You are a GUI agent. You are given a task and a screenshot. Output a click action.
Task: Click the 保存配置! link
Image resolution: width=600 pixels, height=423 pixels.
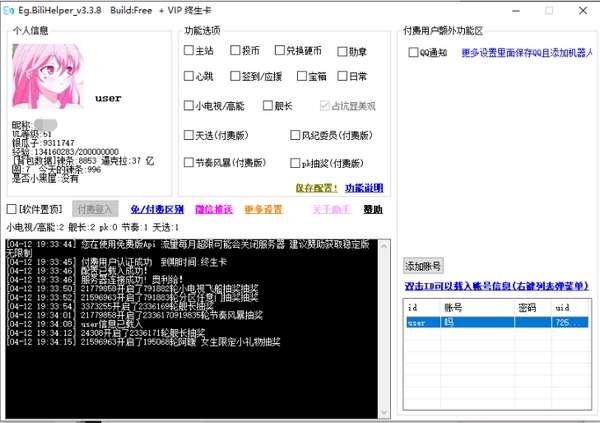[x=316, y=188]
